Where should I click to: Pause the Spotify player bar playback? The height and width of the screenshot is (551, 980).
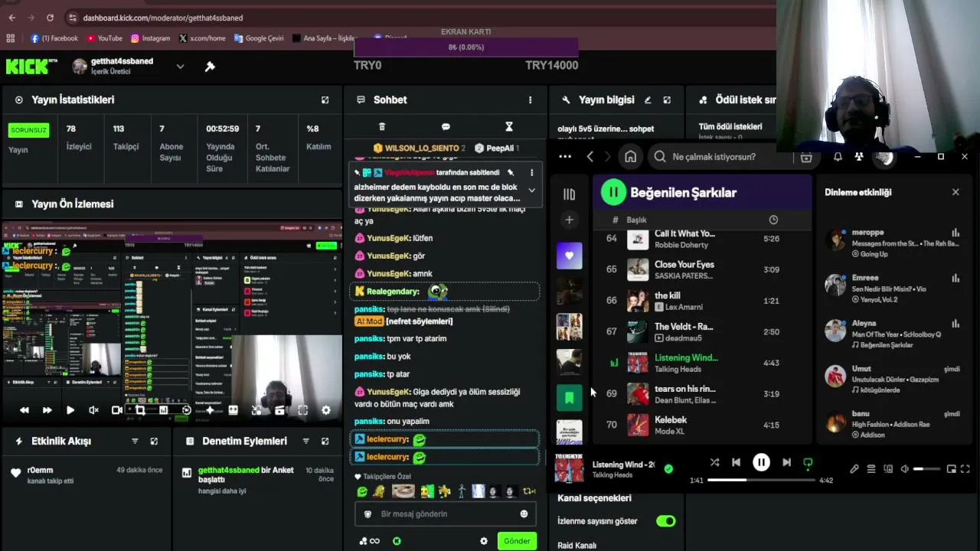click(x=761, y=462)
